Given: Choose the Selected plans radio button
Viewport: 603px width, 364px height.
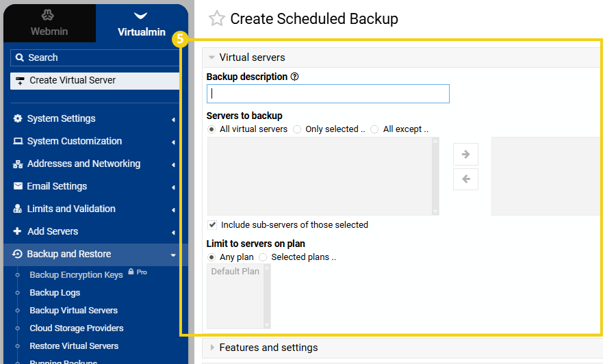Looking at the screenshot, I should tap(263, 257).
